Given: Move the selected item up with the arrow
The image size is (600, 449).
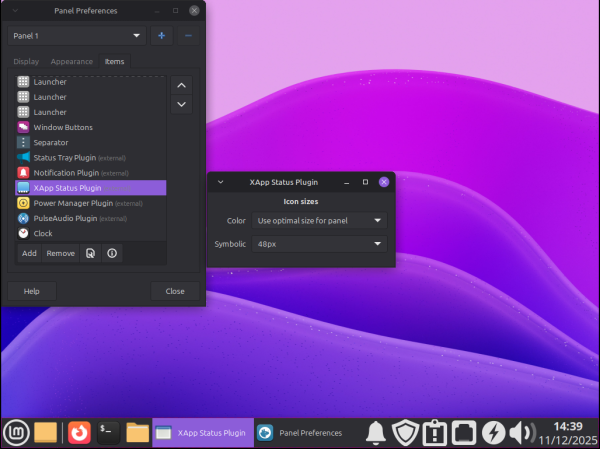Looking at the screenshot, I should (x=181, y=85).
